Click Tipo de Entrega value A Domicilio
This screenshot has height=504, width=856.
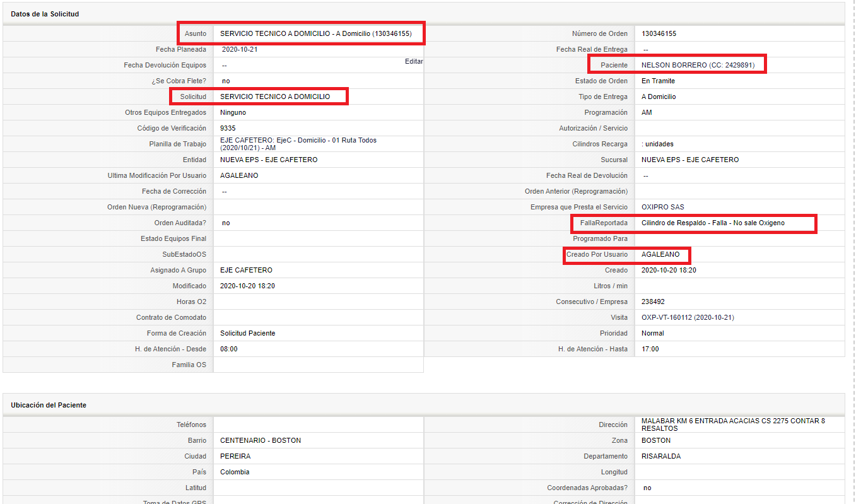[659, 97]
